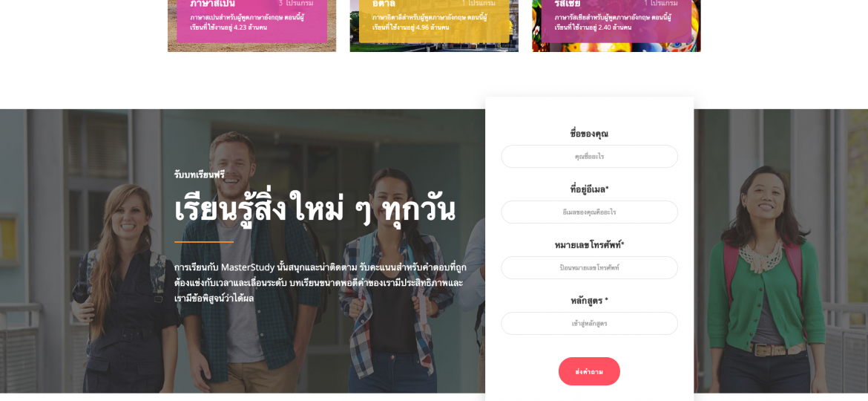
Task: Click the '3 โปรแกรม' count on the Spanish card
Action: pyautogui.click(x=295, y=3)
